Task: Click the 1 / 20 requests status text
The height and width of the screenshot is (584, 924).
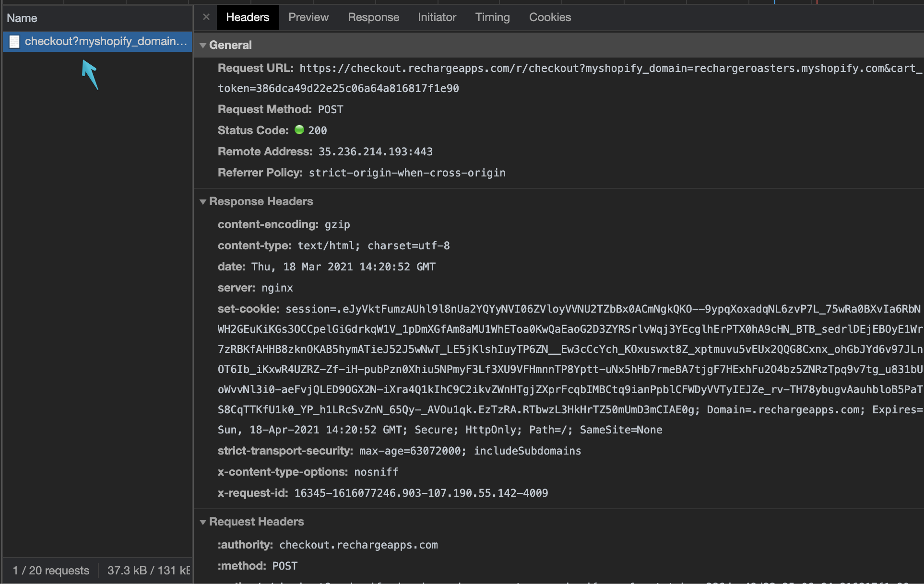Action: (x=51, y=571)
